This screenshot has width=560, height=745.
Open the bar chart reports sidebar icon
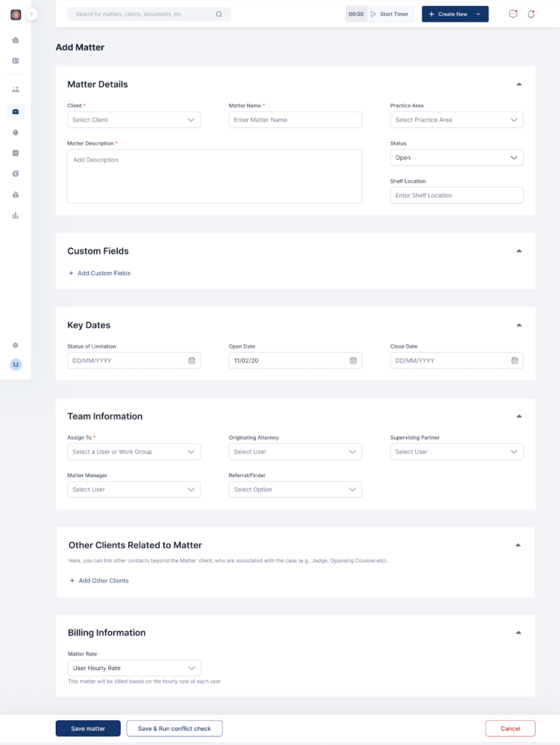(15, 215)
